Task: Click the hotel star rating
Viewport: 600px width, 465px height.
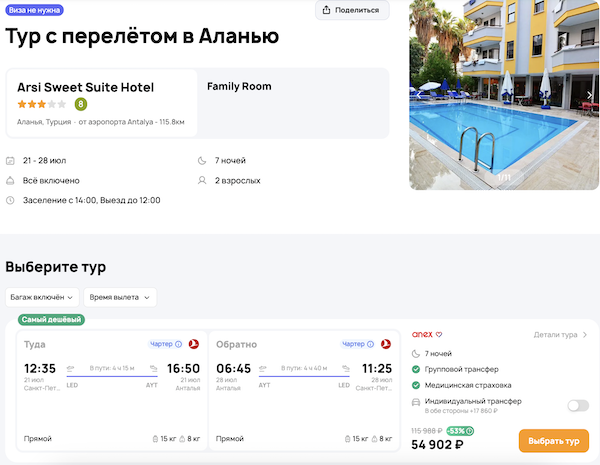Action: point(41,103)
